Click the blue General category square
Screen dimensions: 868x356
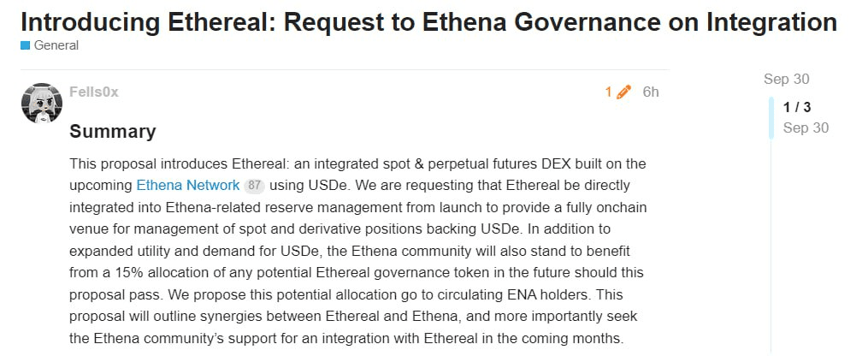click(25, 45)
